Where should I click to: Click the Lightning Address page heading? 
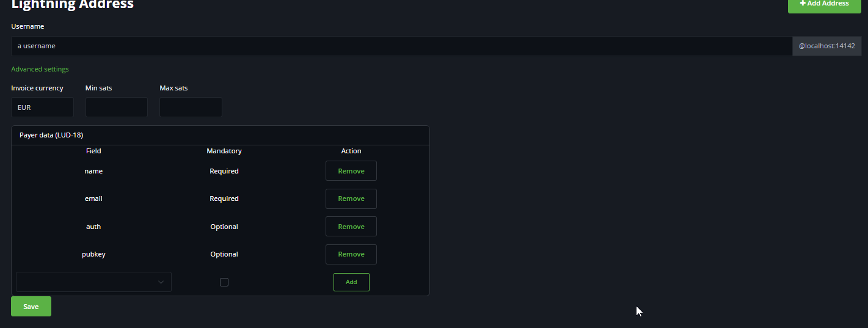point(73,5)
